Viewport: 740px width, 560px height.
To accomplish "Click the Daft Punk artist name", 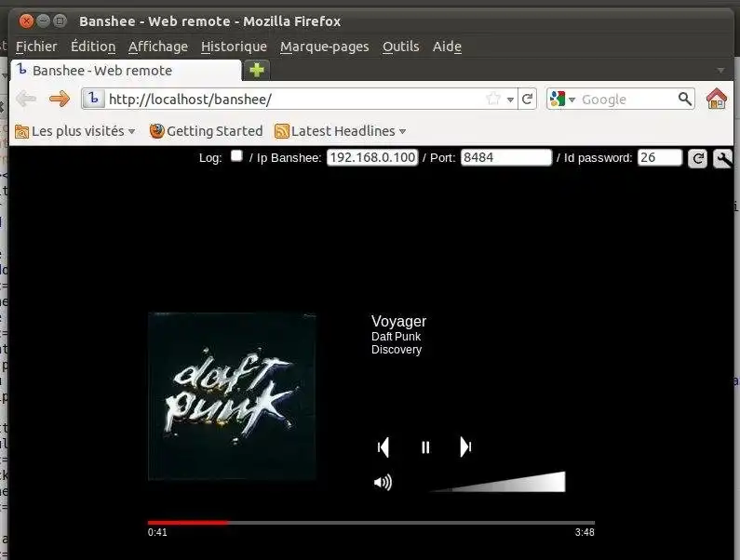I will [x=396, y=337].
